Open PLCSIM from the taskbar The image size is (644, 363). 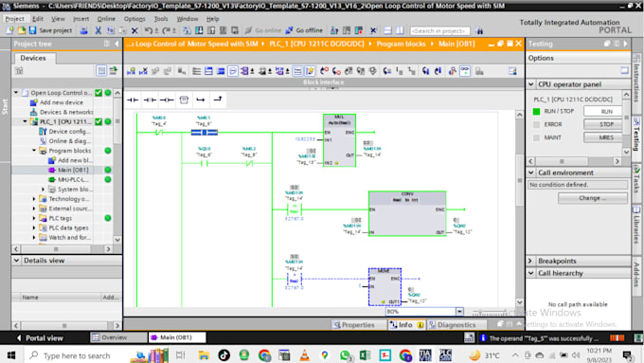tap(445, 355)
